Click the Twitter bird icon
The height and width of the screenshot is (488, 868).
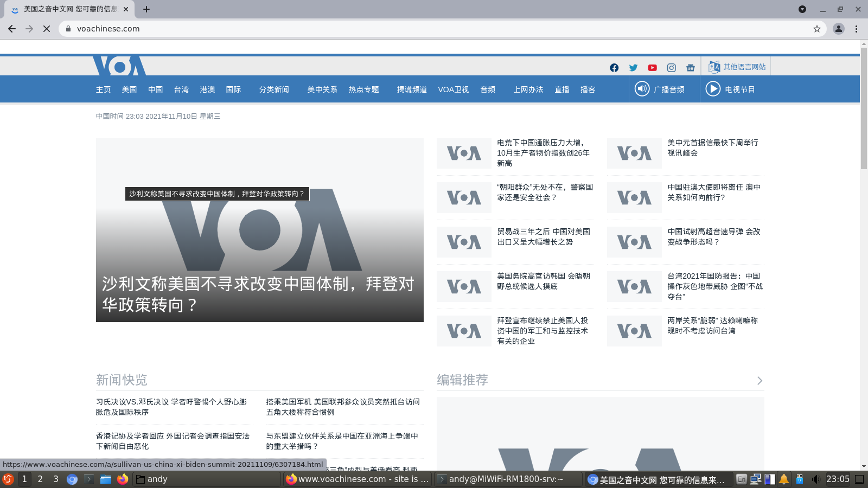[633, 68]
